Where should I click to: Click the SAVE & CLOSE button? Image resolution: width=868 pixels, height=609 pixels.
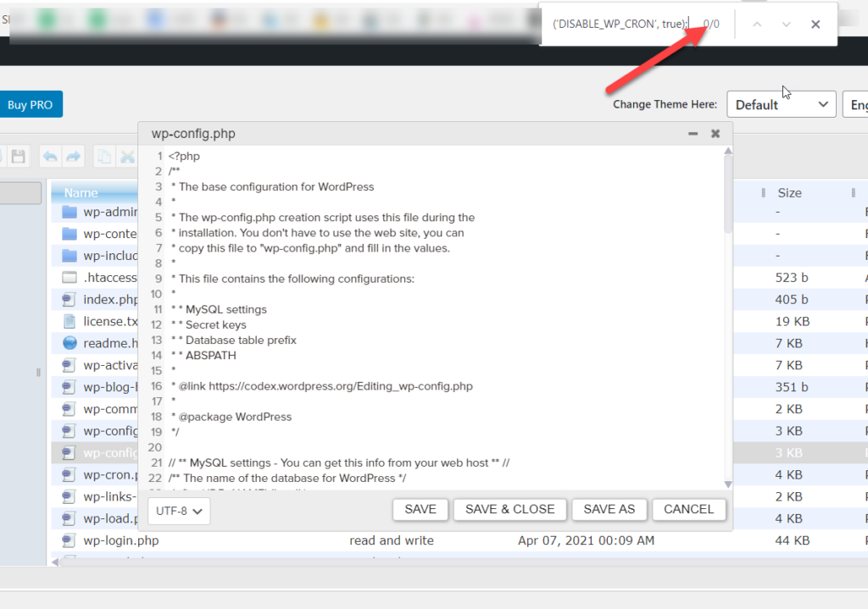[509, 509]
